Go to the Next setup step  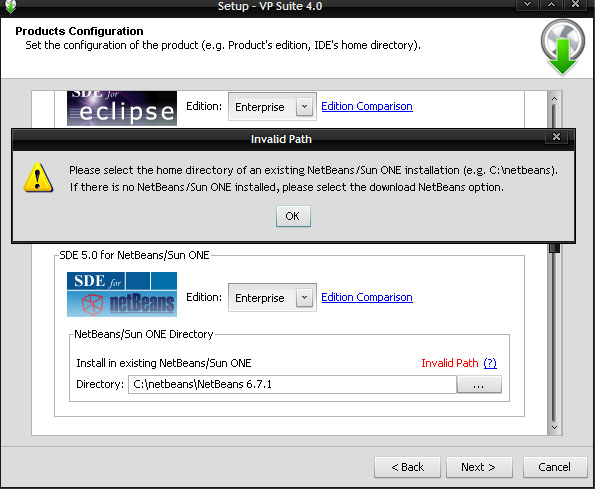point(479,467)
